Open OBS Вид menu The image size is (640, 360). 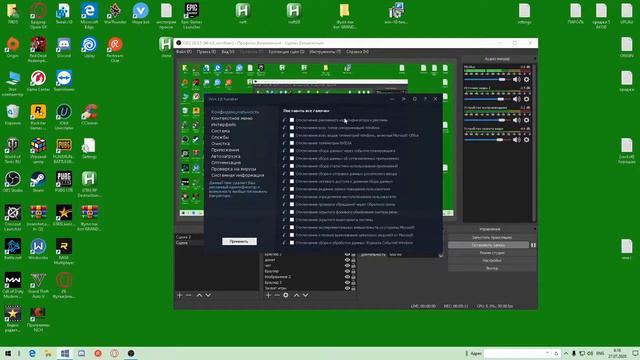228,52
